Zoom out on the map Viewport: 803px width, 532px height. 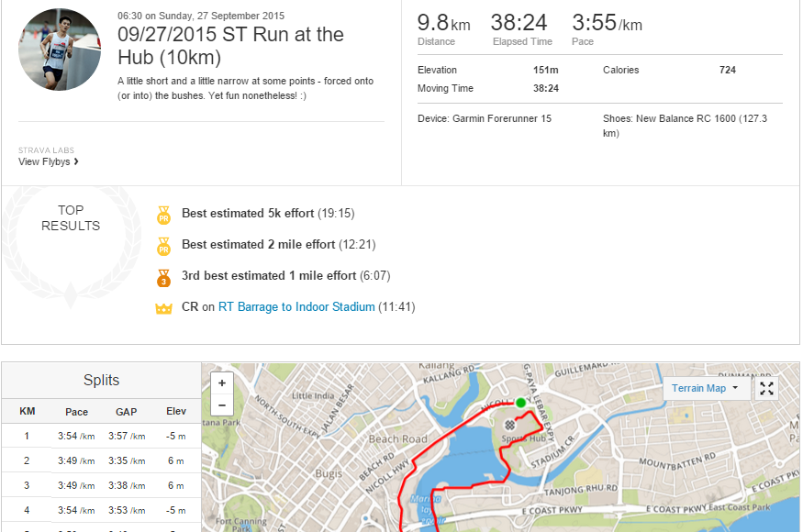222,405
